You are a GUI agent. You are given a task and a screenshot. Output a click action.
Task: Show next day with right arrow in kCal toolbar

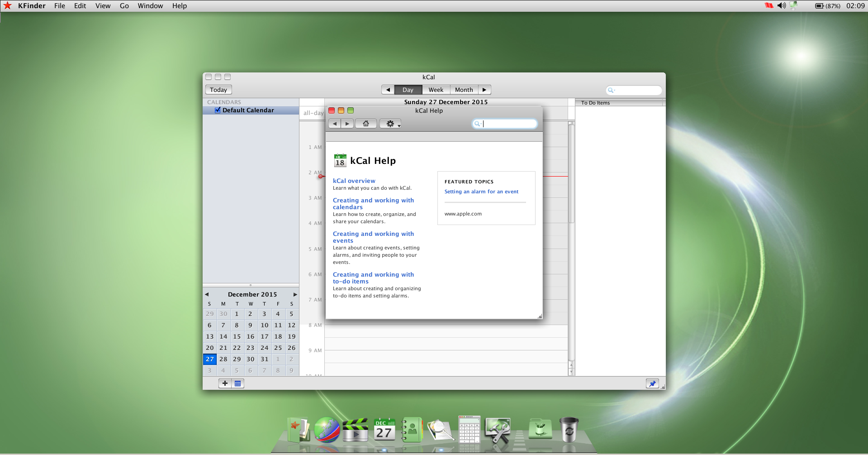coord(484,90)
